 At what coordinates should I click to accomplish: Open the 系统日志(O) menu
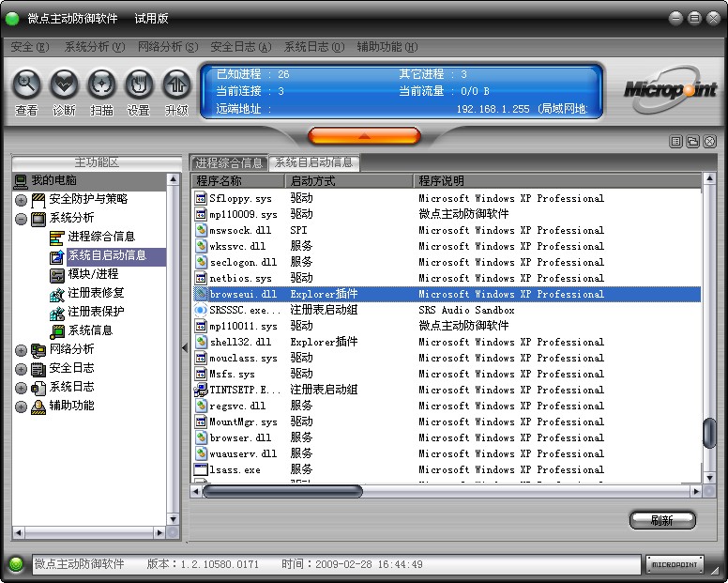point(314,47)
